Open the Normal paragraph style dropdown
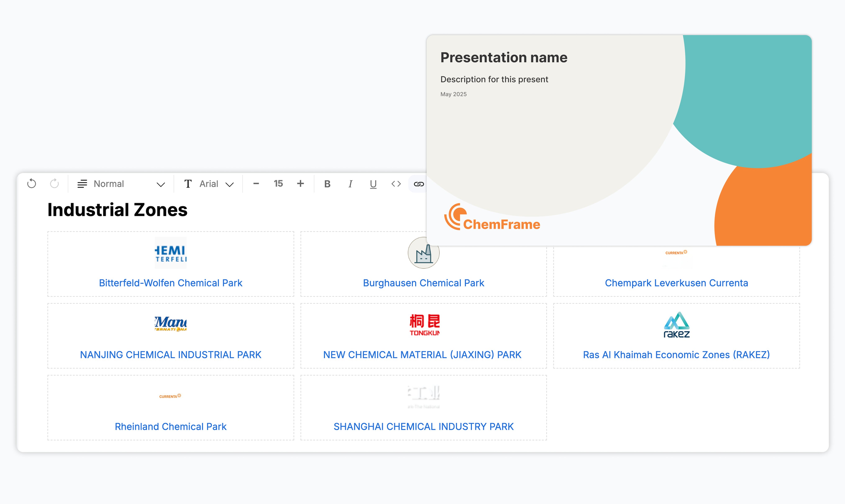 (x=121, y=184)
